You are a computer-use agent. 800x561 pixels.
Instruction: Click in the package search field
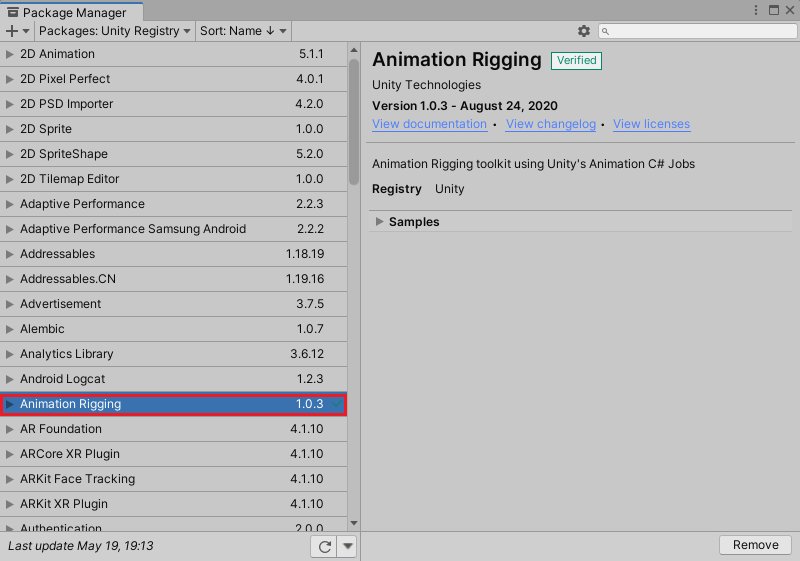point(705,31)
